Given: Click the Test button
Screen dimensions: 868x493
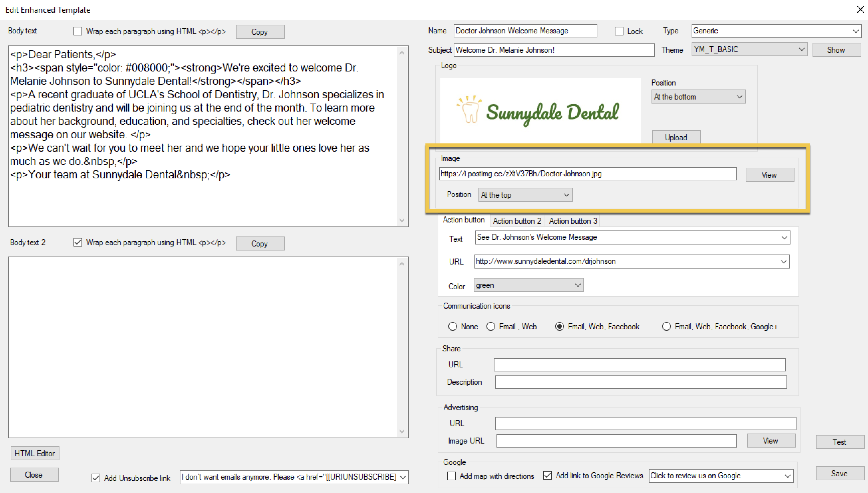Looking at the screenshot, I should [840, 442].
